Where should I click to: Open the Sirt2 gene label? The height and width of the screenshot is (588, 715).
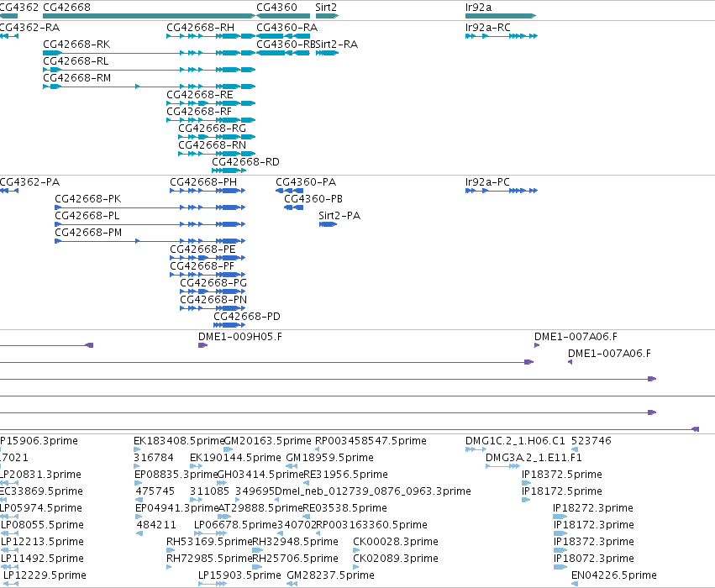(326, 8)
